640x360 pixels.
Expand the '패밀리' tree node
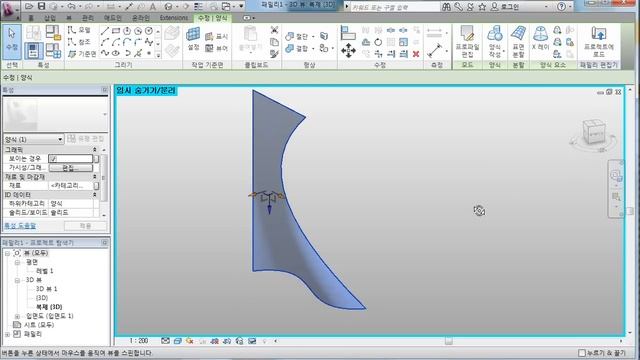click(x=7, y=334)
